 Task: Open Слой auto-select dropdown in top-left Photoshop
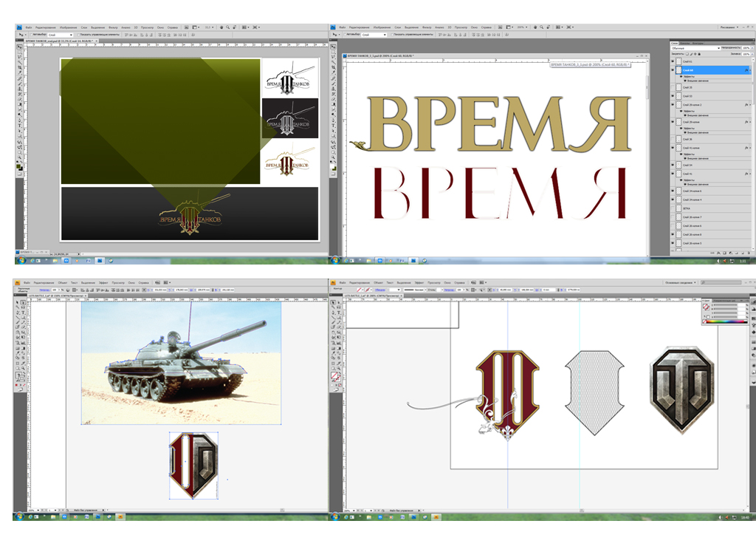click(x=61, y=35)
